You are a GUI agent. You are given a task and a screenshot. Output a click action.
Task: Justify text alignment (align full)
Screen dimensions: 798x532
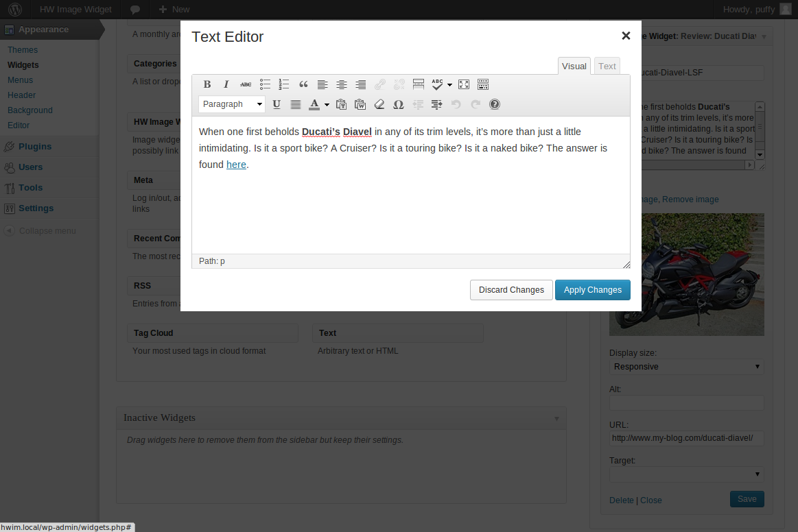coord(295,104)
